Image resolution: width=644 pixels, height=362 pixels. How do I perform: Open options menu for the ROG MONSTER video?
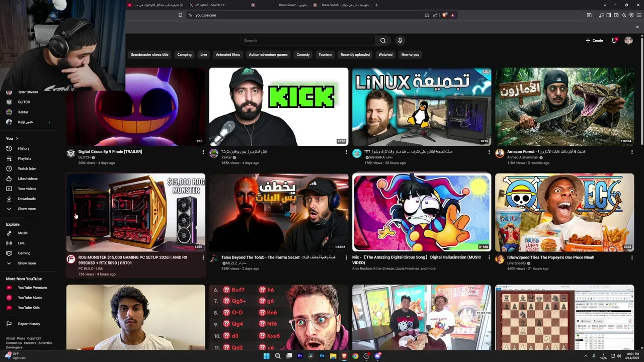coord(203,257)
